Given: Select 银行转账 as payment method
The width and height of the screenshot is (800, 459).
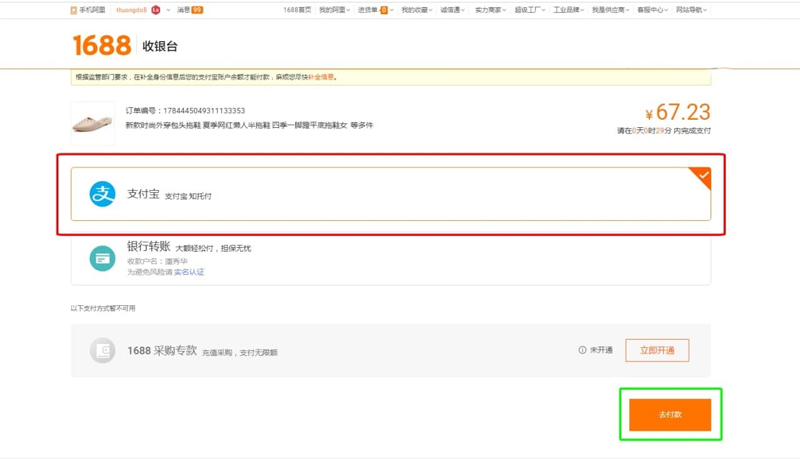Looking at the screenshot, I should click(391, 259).
